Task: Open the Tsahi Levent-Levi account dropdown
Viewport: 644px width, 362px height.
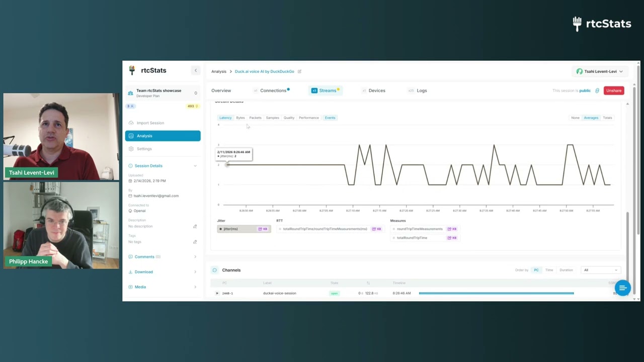Action: tap(600, 71)
